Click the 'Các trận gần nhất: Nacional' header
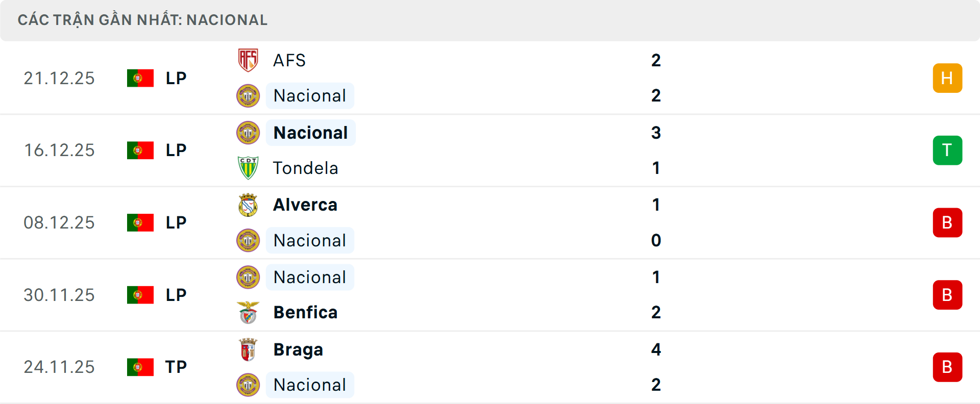 (x=142, y=20)
